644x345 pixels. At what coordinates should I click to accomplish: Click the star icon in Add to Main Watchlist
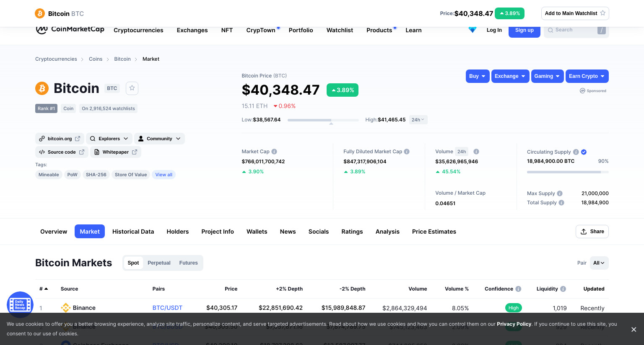tap(603, 13)
